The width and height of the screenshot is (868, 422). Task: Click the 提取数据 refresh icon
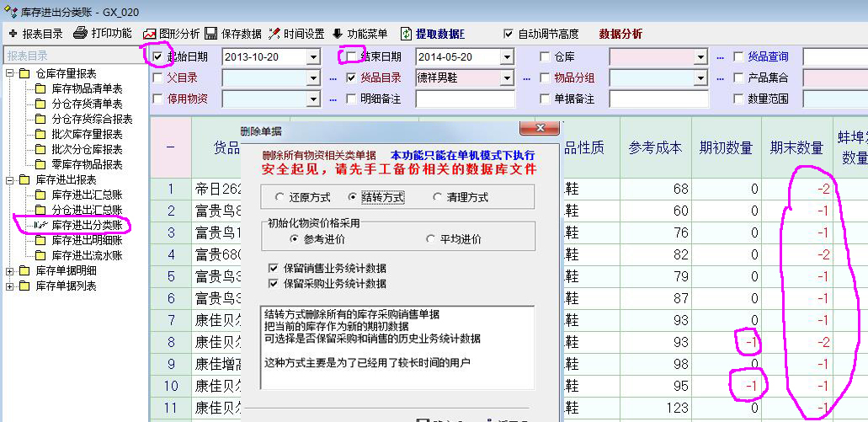(406, 34)
